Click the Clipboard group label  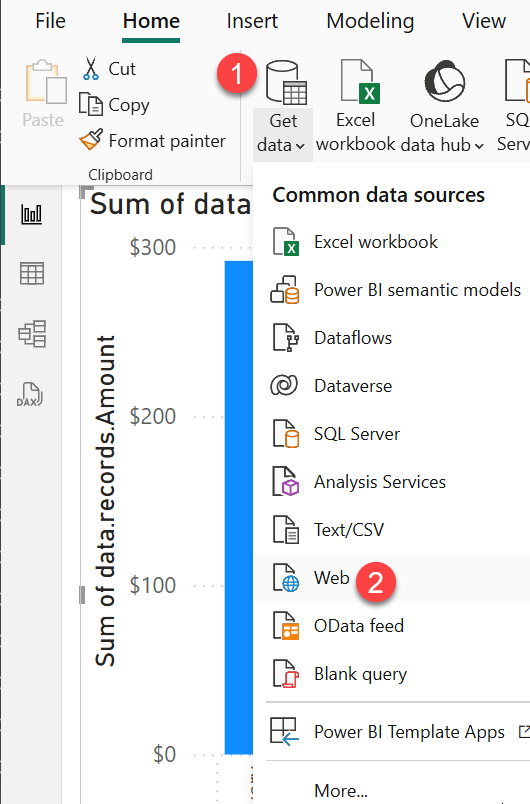coord(120,175)
